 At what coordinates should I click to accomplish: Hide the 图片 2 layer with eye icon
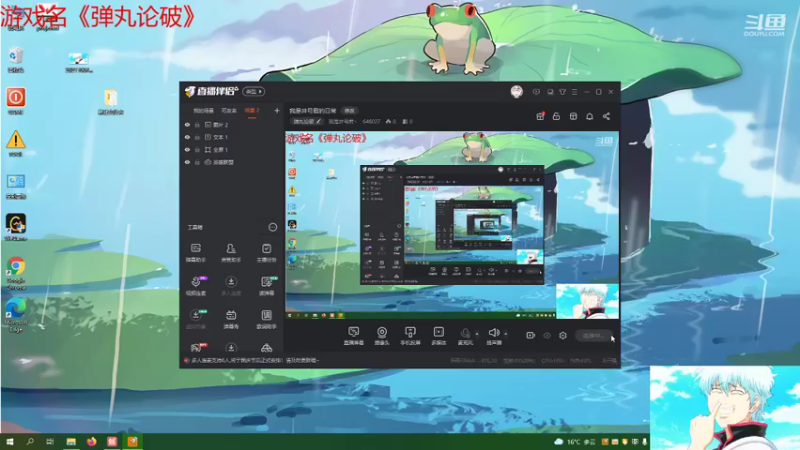click(x=187, y=124)
